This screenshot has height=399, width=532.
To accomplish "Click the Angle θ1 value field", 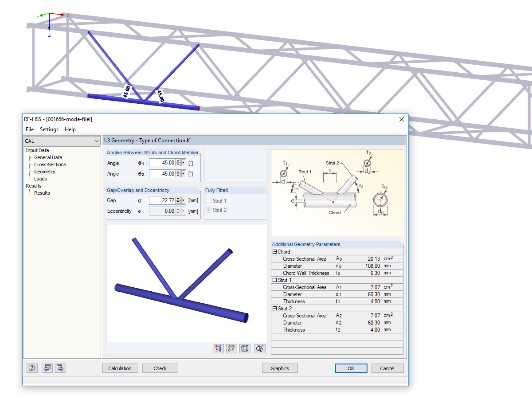I will [x=162, y=163].
